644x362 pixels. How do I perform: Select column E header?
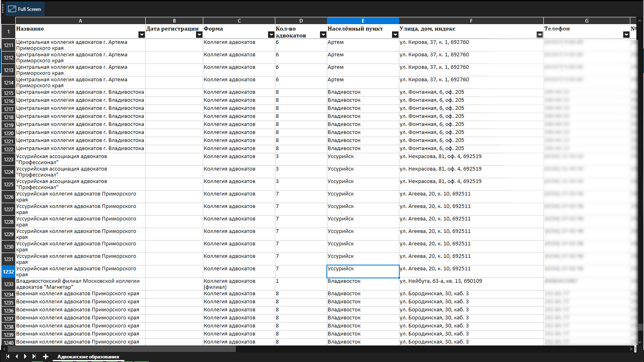[363, 21]
